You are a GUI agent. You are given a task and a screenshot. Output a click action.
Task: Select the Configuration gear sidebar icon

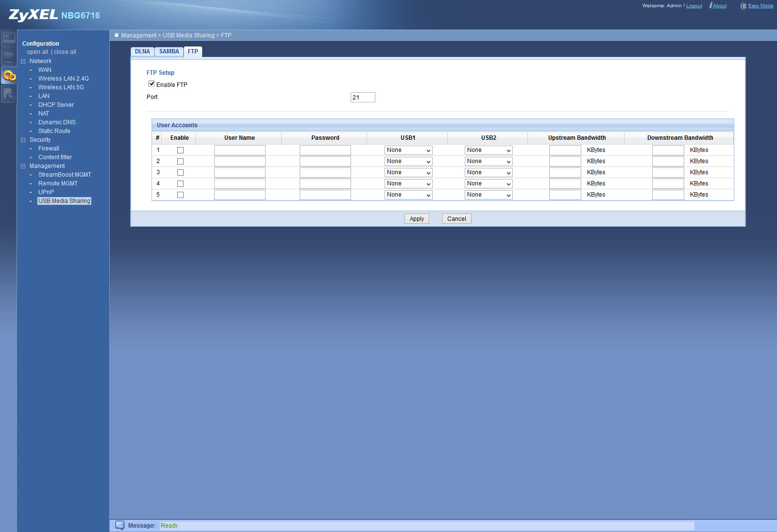(9, 75)
